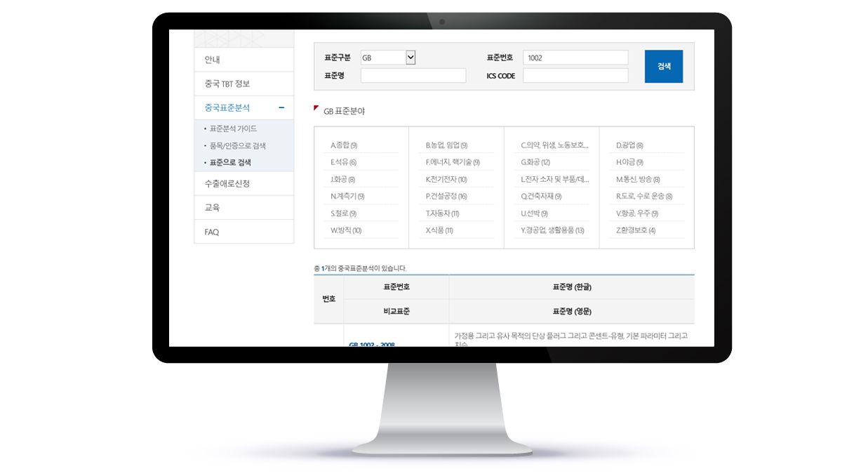Click the 표준번호 input field containing 1002
Image resolution: width=868 pixels, height=476 pixels.
coord(575,58)
